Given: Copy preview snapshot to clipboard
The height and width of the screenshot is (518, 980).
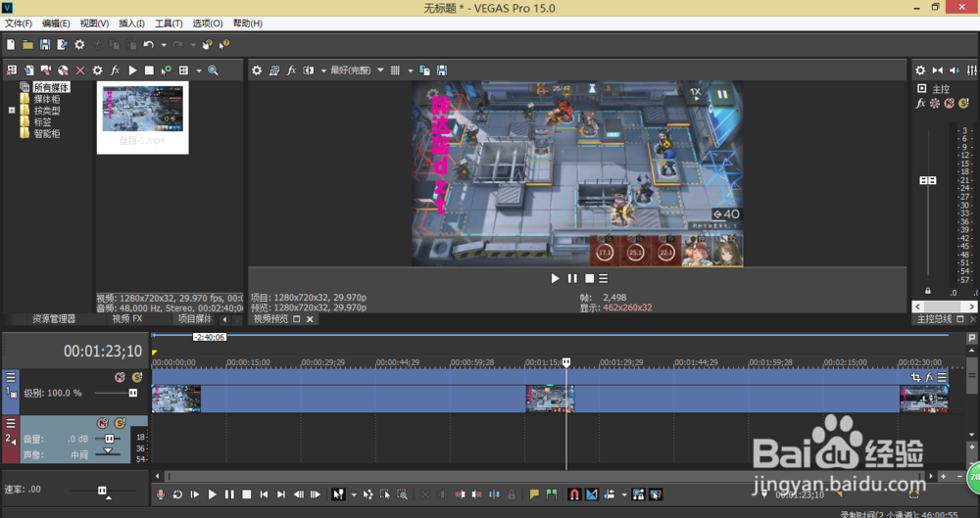Looking at the screenshot, I should click(x=424, y=71).
